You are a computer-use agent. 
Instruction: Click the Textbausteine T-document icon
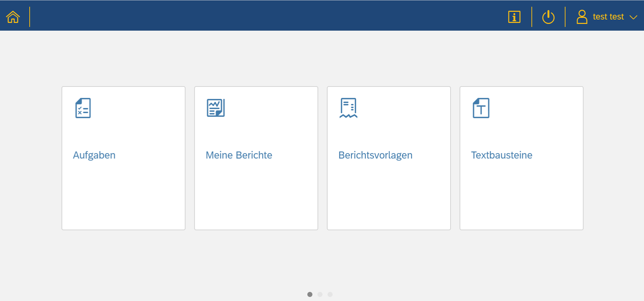[481, 108]
